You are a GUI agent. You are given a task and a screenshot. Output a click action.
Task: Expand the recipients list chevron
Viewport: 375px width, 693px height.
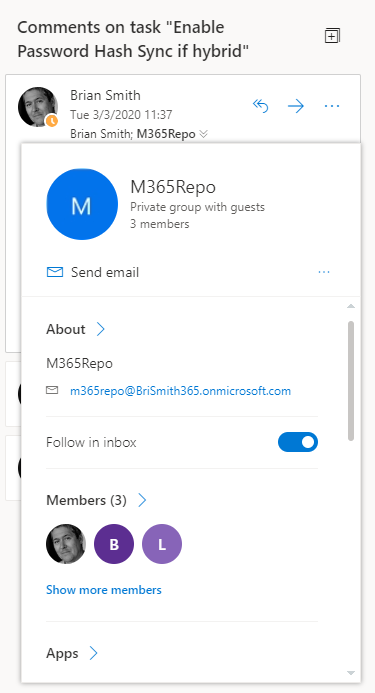(203, 134)
